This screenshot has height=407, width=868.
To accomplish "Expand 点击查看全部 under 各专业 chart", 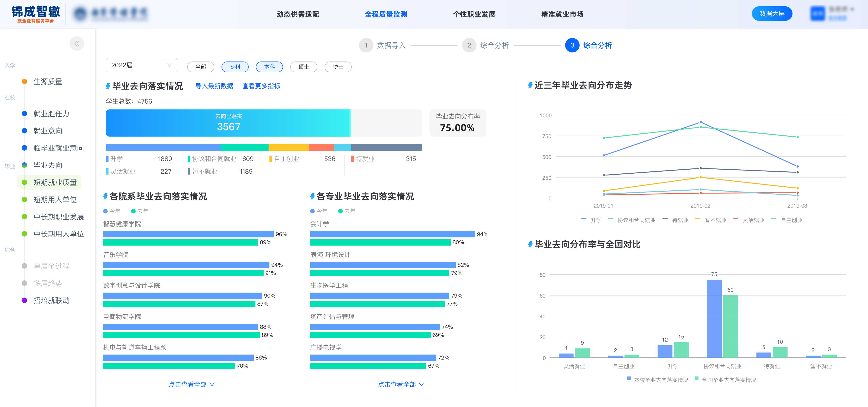I will [x=401, y=384].
